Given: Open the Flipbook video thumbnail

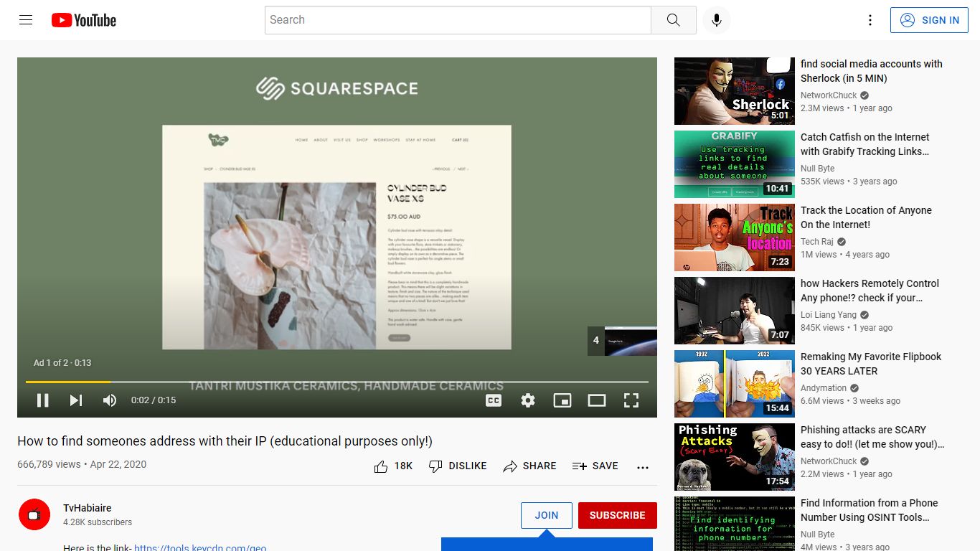Looking at the screenshot, I should [735, 384].
